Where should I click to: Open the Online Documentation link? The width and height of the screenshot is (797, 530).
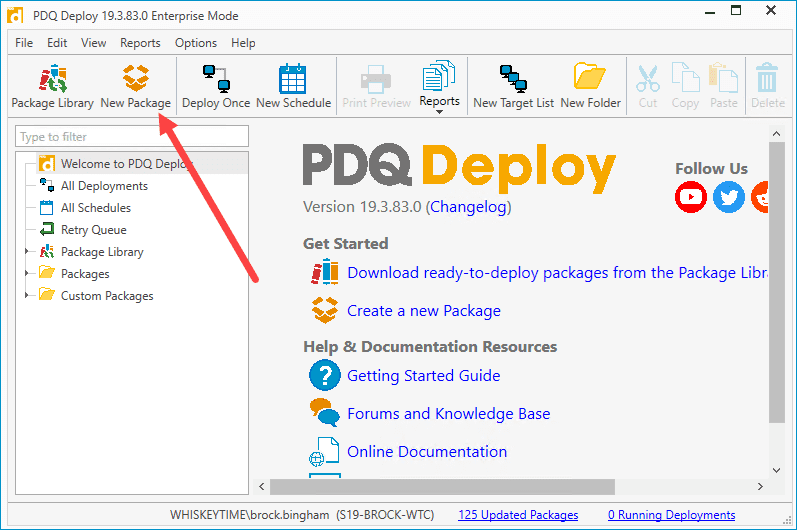[x=427, y=451]
